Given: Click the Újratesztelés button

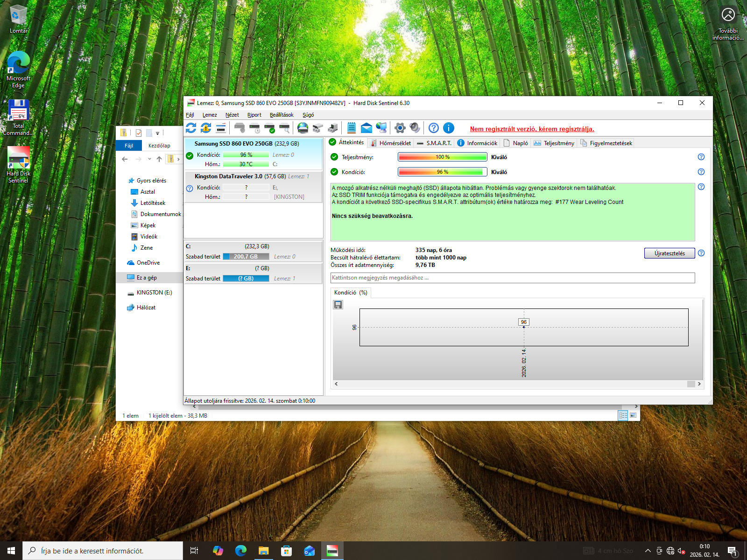Looking at the screenshot, I should tap(669, 253).
